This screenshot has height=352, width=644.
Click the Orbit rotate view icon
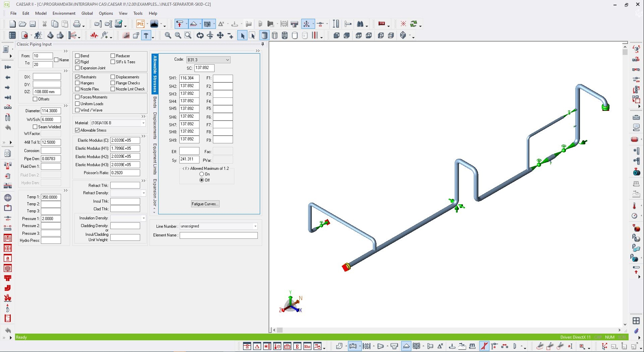point(200,36)
